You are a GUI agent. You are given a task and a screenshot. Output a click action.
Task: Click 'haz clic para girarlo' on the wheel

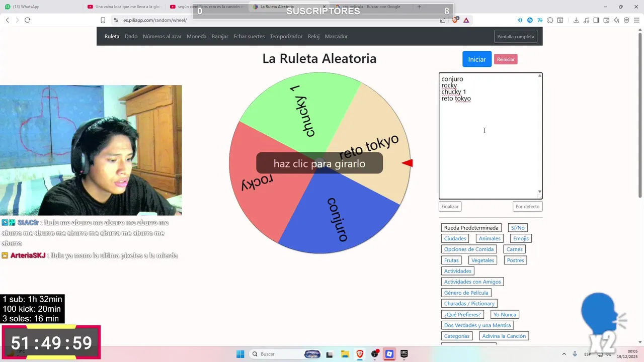(319, 163)
